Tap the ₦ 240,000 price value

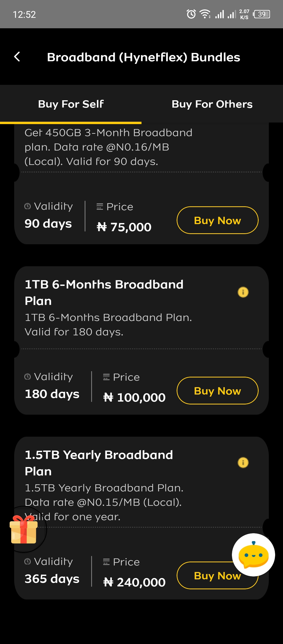(x=134, y=582)
